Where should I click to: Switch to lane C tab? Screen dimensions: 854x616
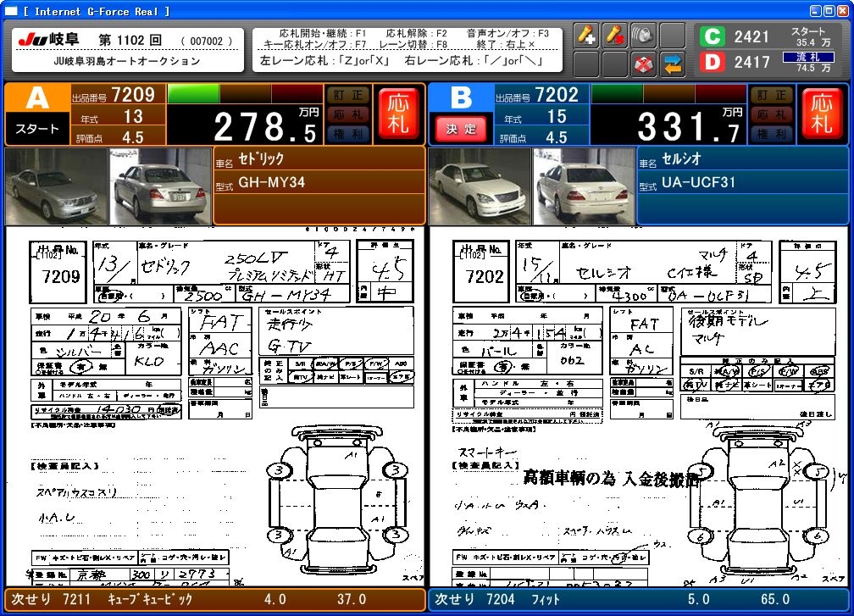tap(713, 36)
